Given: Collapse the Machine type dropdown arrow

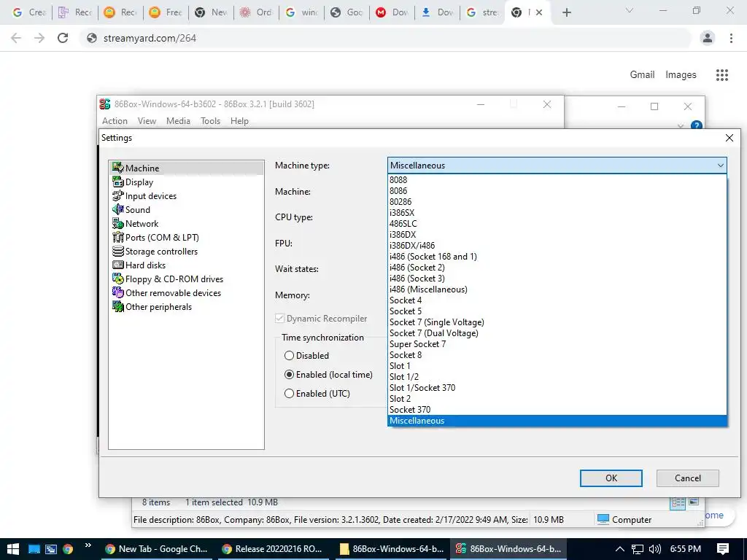Looking at the screenshot, I should tap(720, 166).
